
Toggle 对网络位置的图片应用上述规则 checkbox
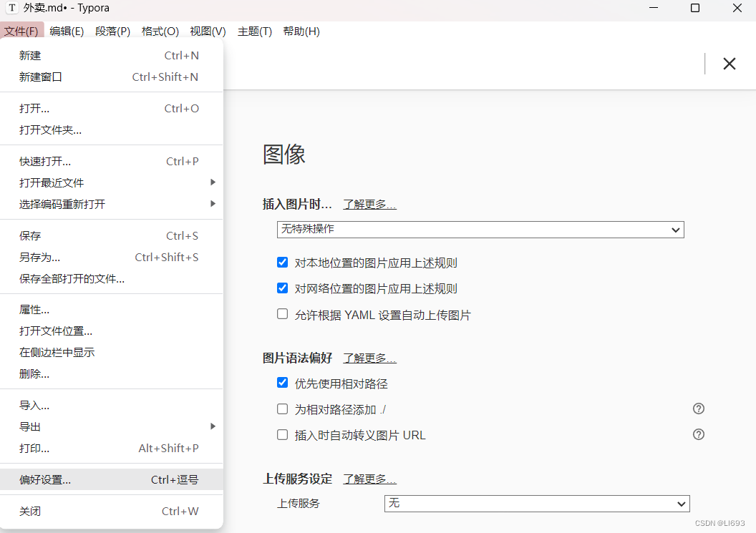point(283,288)
